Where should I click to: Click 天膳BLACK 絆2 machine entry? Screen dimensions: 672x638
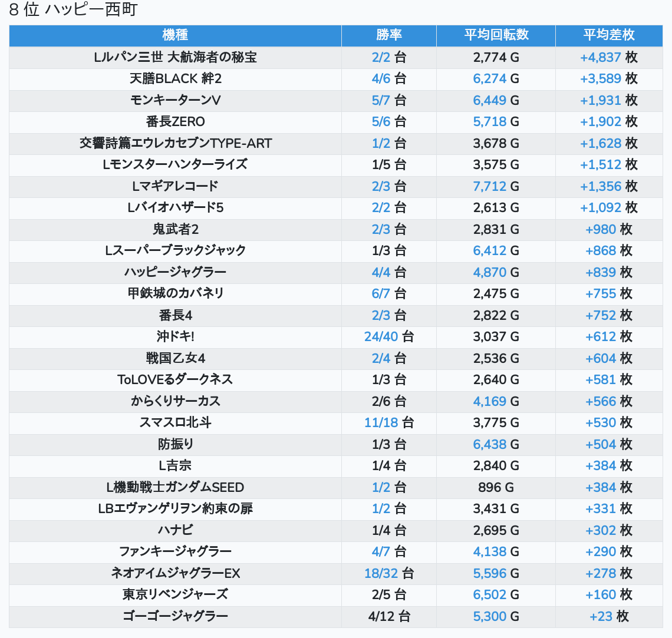(175, 79)
